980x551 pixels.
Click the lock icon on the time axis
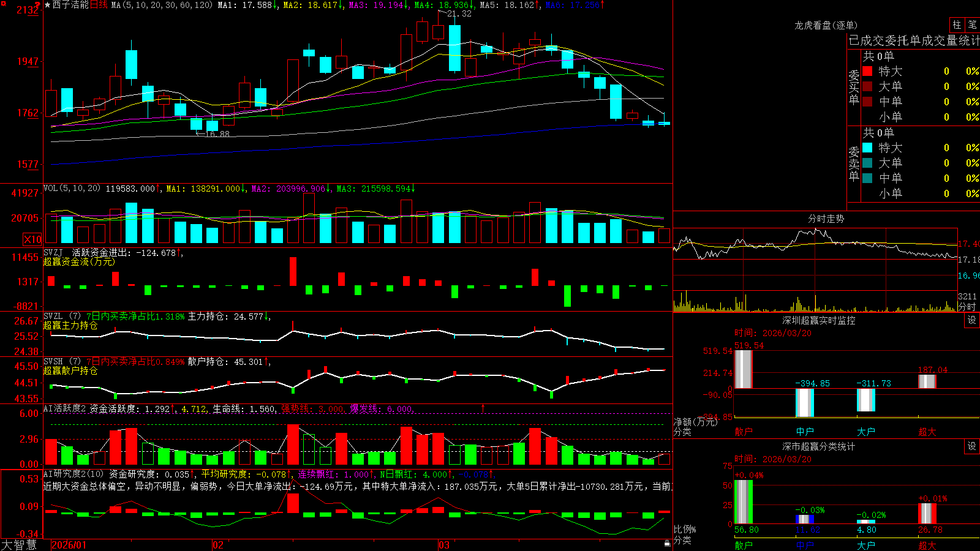[667, 543]
